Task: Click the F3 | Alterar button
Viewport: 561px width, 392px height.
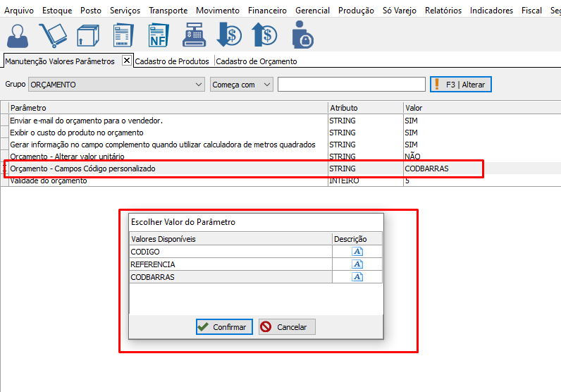Action: pos(461,85)
